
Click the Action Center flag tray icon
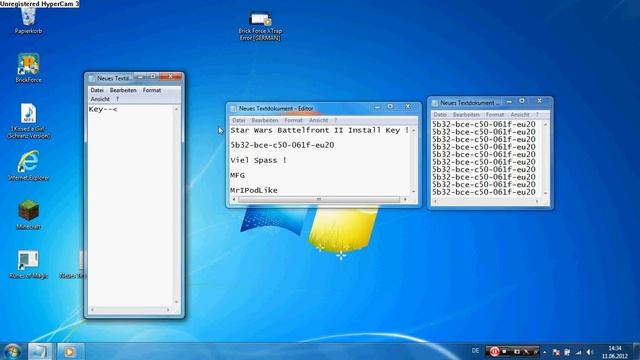556,352
